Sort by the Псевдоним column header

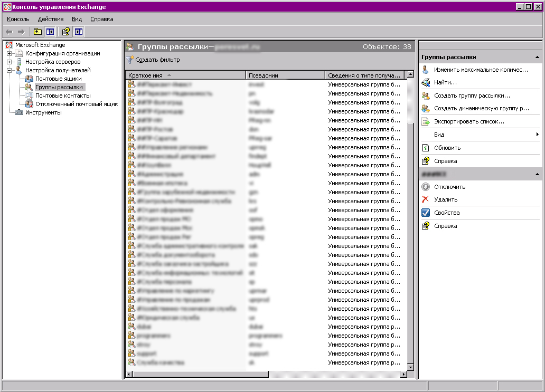coord(285,75)
